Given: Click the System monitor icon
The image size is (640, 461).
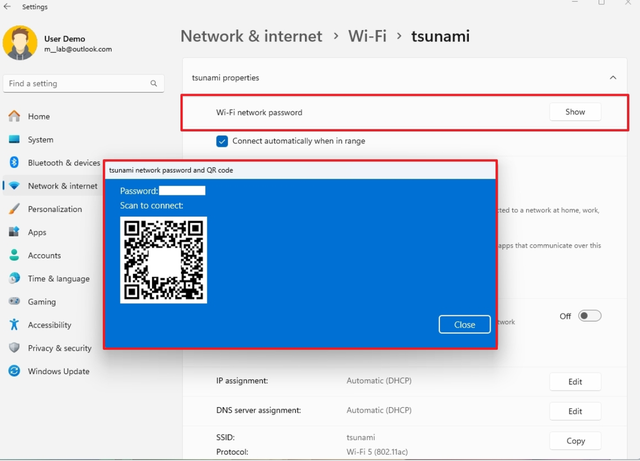Looking at the screenshot, I should pos(14,139).
